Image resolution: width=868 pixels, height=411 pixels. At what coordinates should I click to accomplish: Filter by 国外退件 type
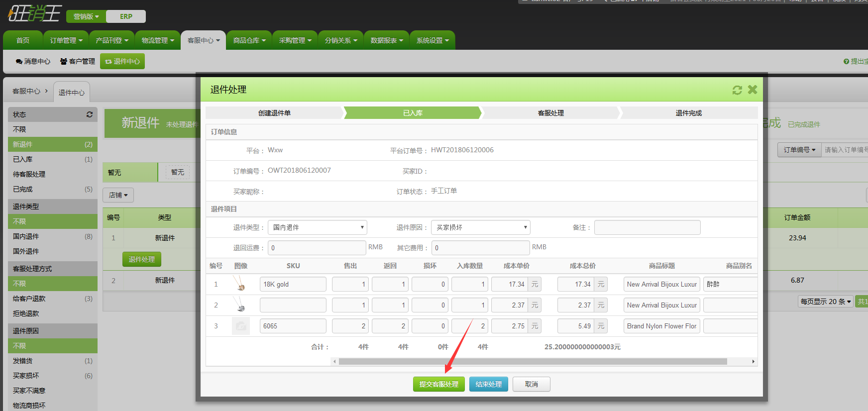click(53, 251)
